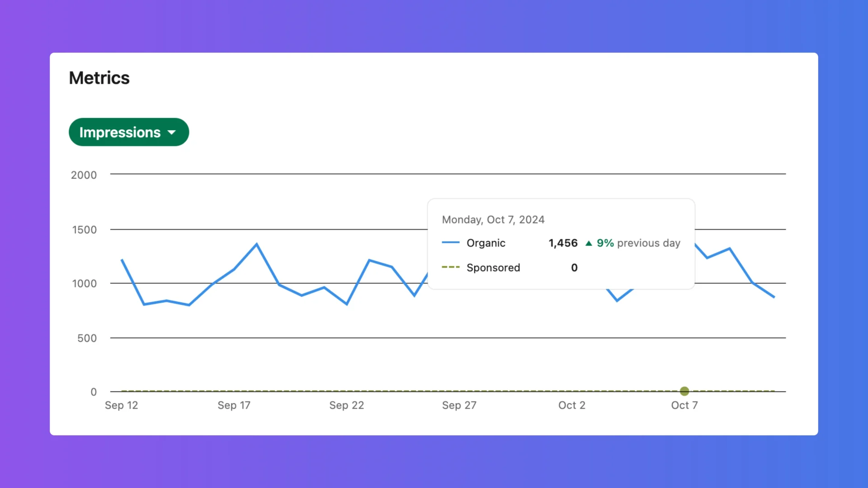Click the Oct 2 date axis label

pos(571,405)
